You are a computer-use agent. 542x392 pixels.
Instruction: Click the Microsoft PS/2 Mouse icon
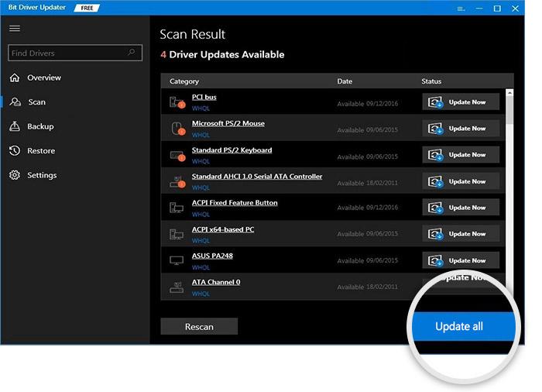tap(176, 128)
